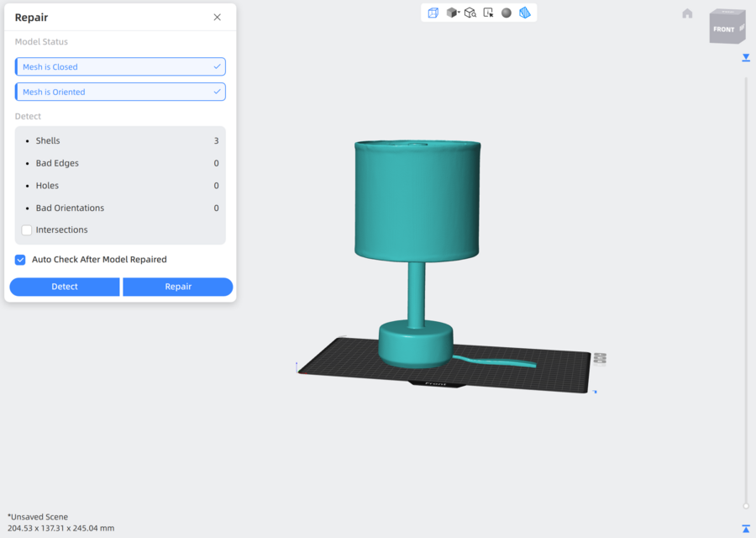This screenshot has height=538, width=756.
Task: Toggle the blue triangle mesh display icon
Action: pyautogui.click(x=525, y=13)
